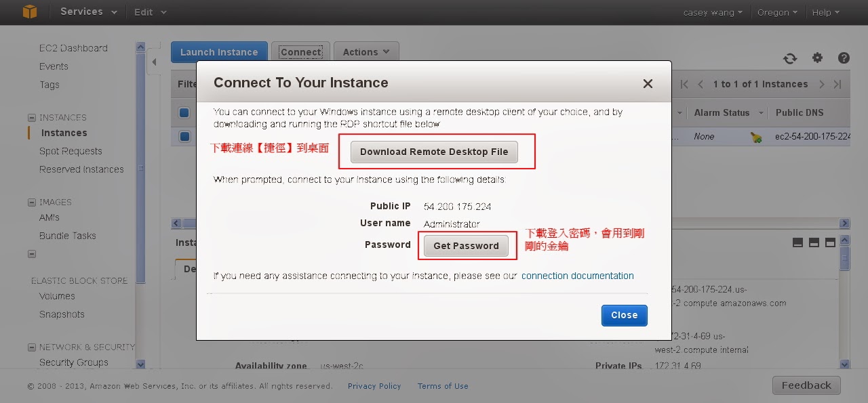The image size is (868, 403).
Task: Go to first page of instances
Action: click(684, 84)
